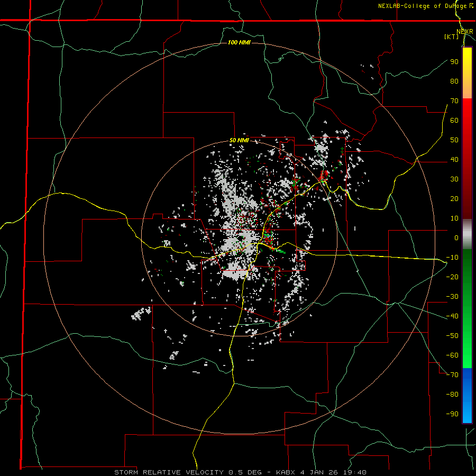476x476 pixels.
Task: Click the bright green segment of color bar
Action: click(467, 308)
